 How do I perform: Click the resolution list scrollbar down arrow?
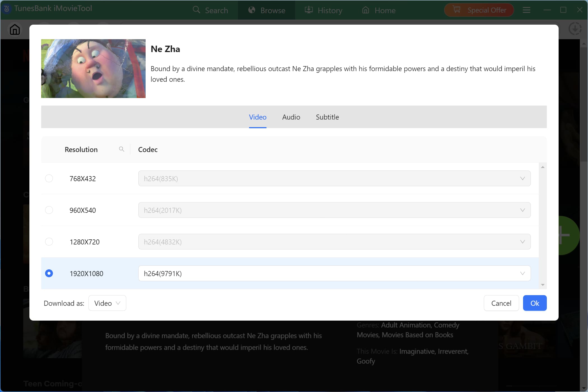coord(543,285)
